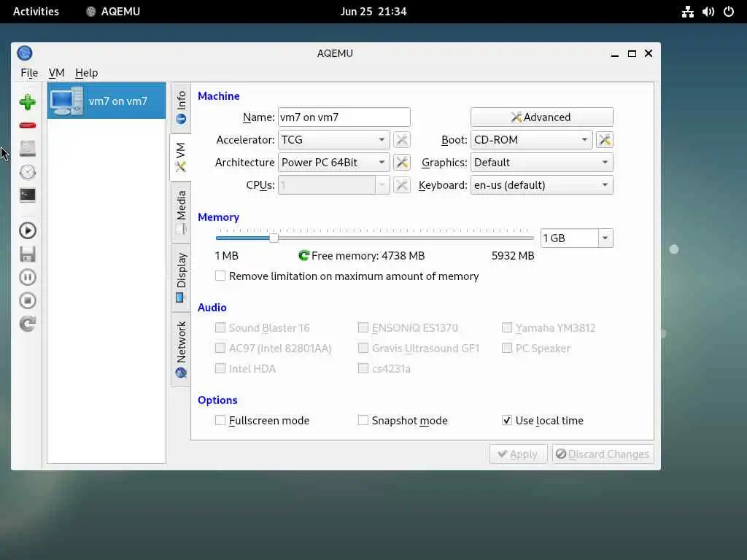The width and height of the screenshot is (747, 560).
Task: Switch to the Display side tab
Action: pos(181,278)
